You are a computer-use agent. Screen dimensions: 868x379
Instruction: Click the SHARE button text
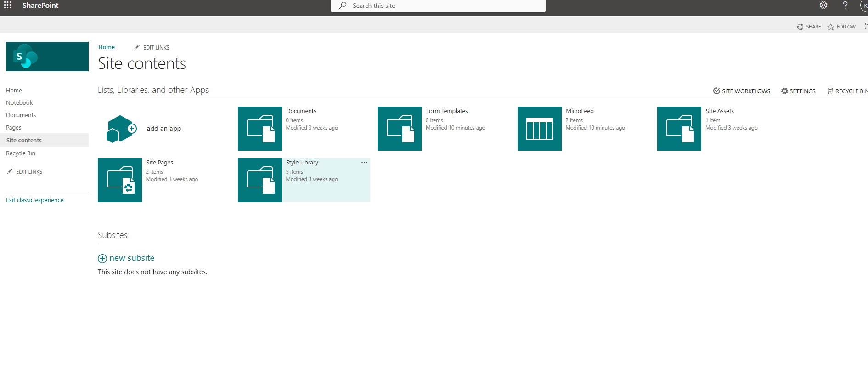click(813, 27)
